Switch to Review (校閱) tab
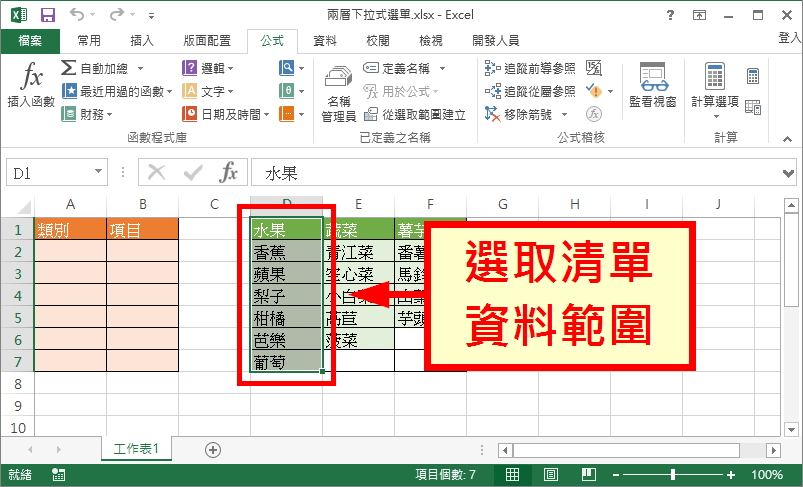The image size is (803, 487). (378, 40)
